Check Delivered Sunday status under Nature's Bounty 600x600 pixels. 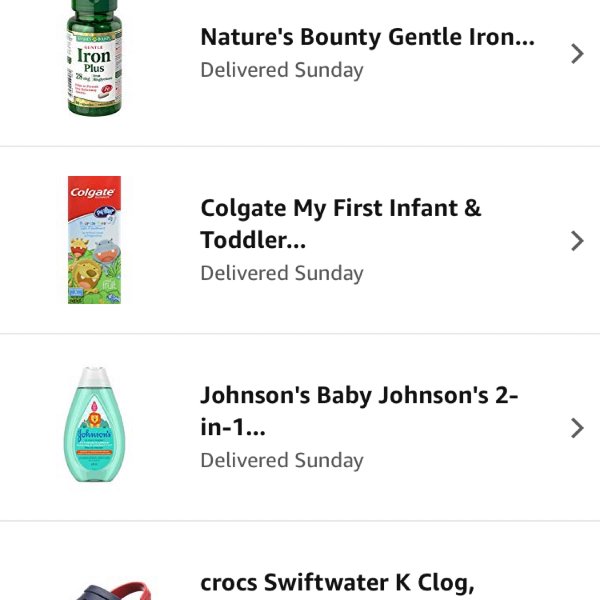point(281,71)
